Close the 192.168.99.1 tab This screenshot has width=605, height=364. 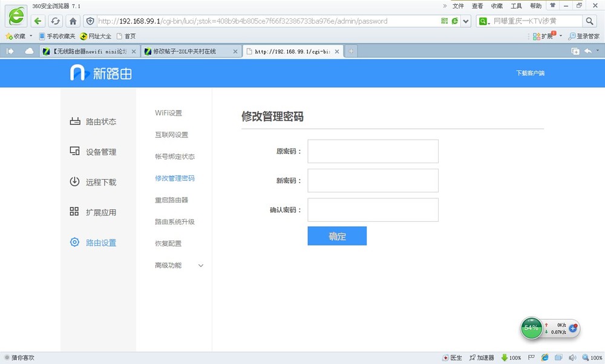[337, 51]
